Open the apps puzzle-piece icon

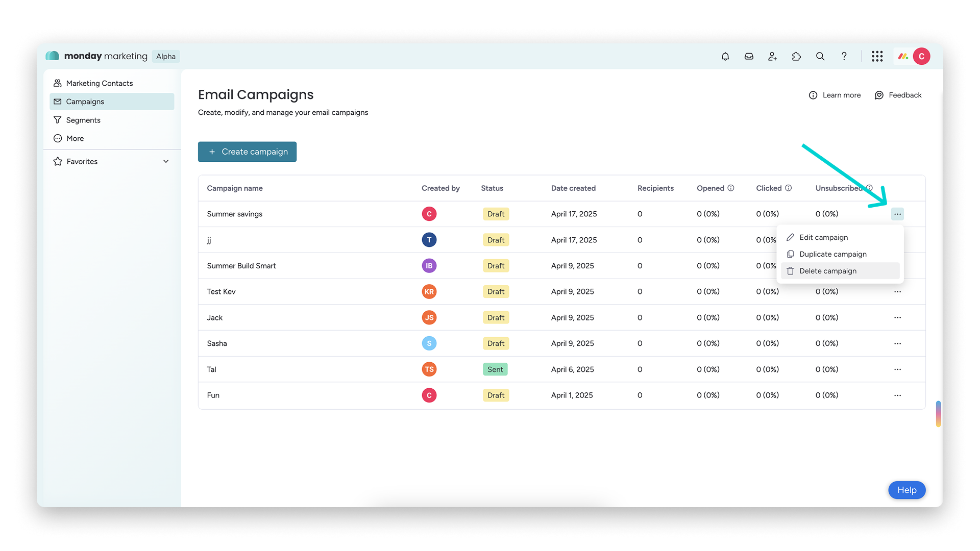tap(796, 56)
